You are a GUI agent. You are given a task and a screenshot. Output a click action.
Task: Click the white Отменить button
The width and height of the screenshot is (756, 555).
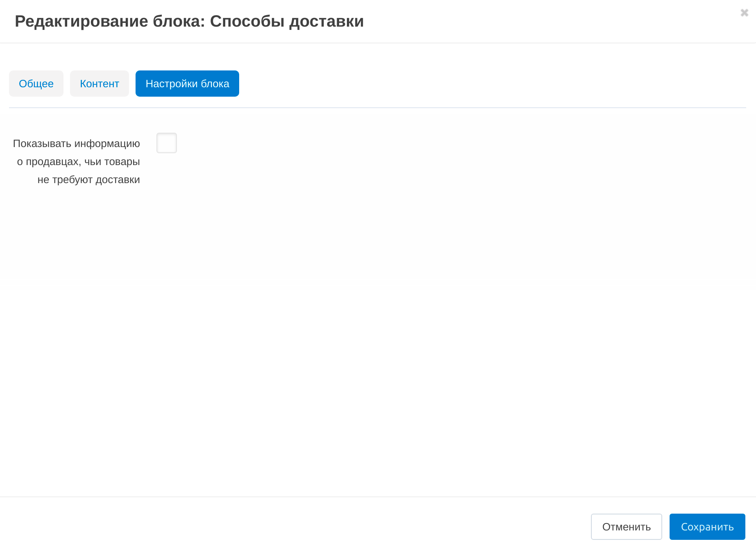coord(626,527)
